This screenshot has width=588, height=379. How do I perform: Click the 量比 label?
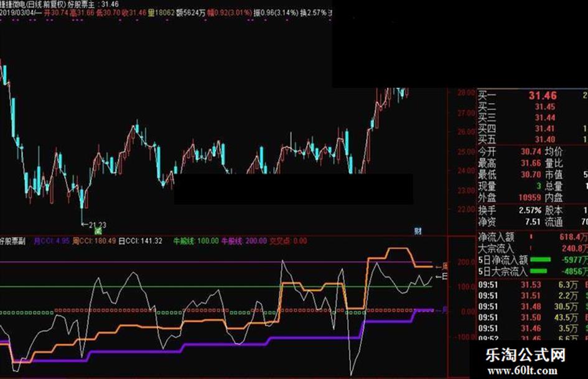point(554,163)
